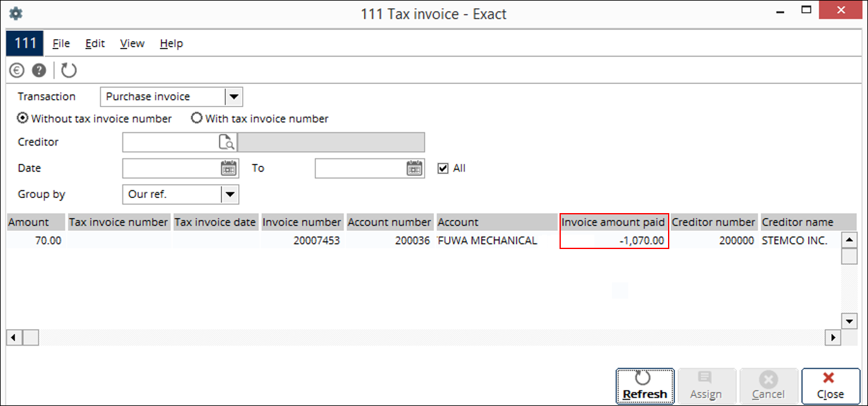Click the Tax invoice number column header
This screenshot has height=406, width=868.
point(119,222)
